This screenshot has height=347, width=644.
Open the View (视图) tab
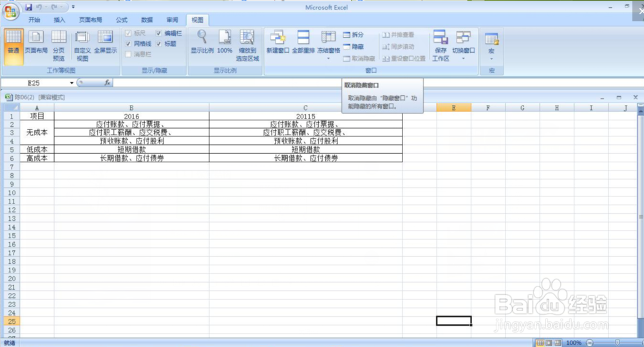pyautogui.click(x=197, y=20)
